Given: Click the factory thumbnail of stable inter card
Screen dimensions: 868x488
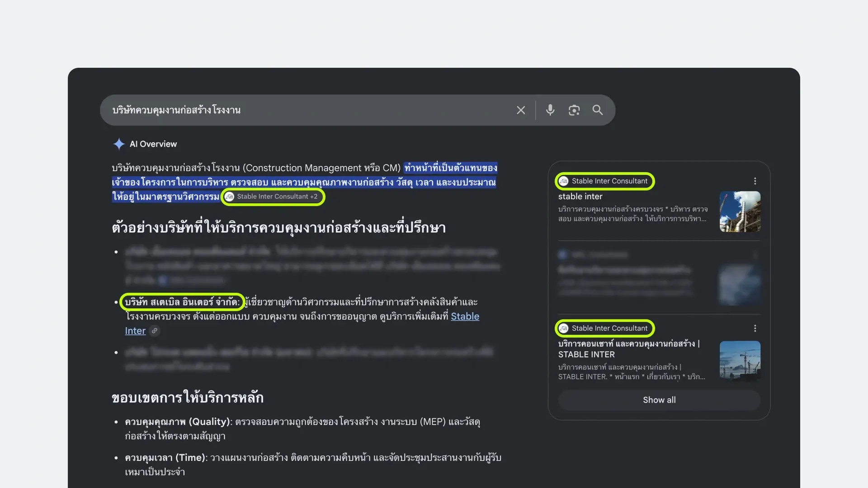Looking at the screenshot, I should coord(740,211).
